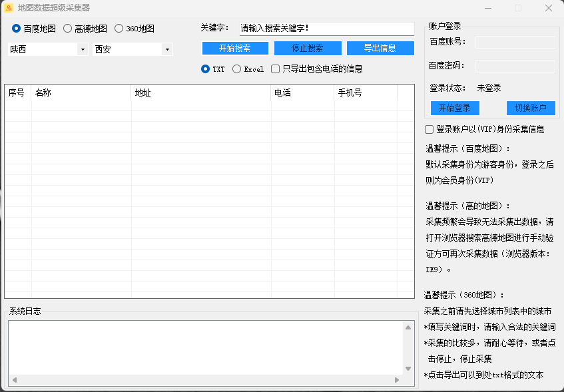Screen dimensions: 564x392
Task: Select the 百度地图 radio button
Action: (17, 29)
